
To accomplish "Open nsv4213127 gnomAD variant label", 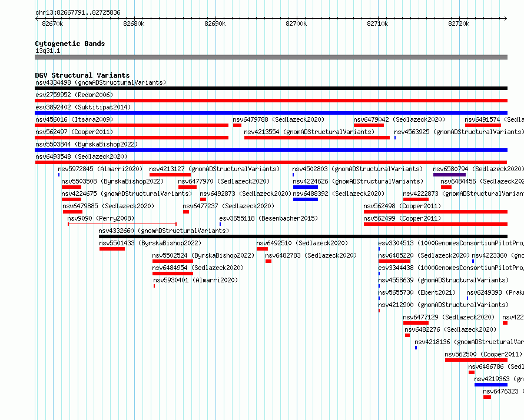I will point(214,169).
